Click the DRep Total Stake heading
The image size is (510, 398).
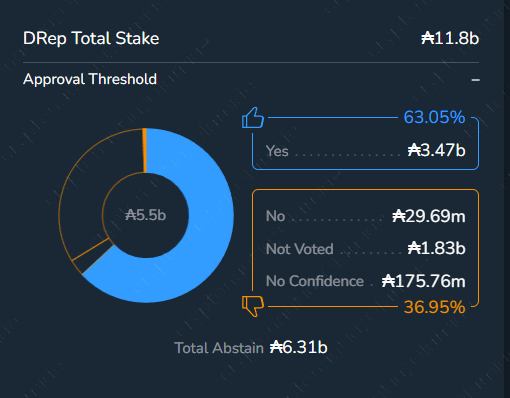pos(91,38)
